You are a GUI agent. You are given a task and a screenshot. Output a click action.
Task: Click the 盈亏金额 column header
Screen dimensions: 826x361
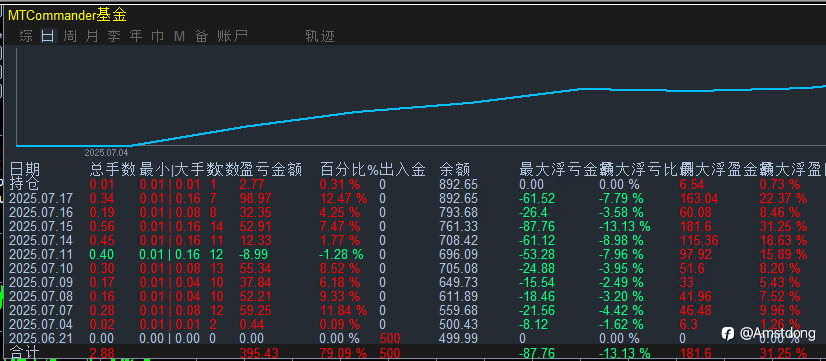tap(271, 170)
